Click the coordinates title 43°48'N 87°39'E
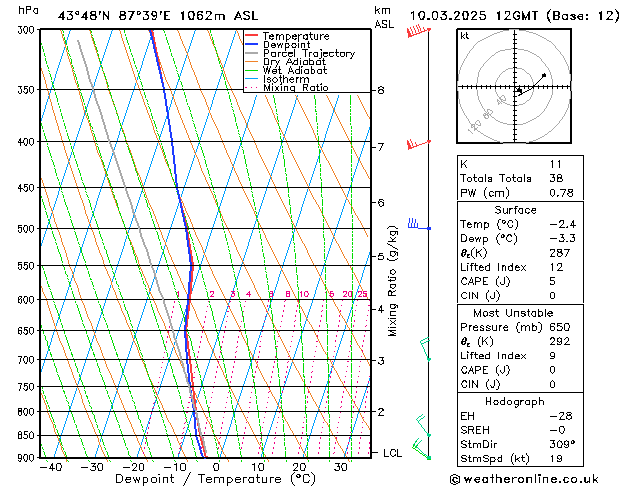The width and height of the screenshot is (629, 486). click(x=114, y=16)
